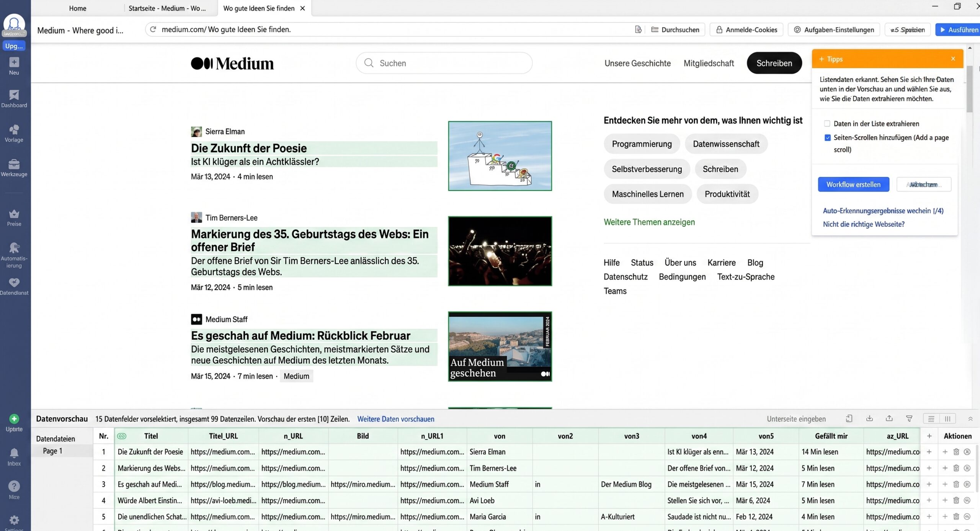This screenshot has width=980, height=531.
Task: Click Workflow erstellen button
Action: tap(853, 185)
